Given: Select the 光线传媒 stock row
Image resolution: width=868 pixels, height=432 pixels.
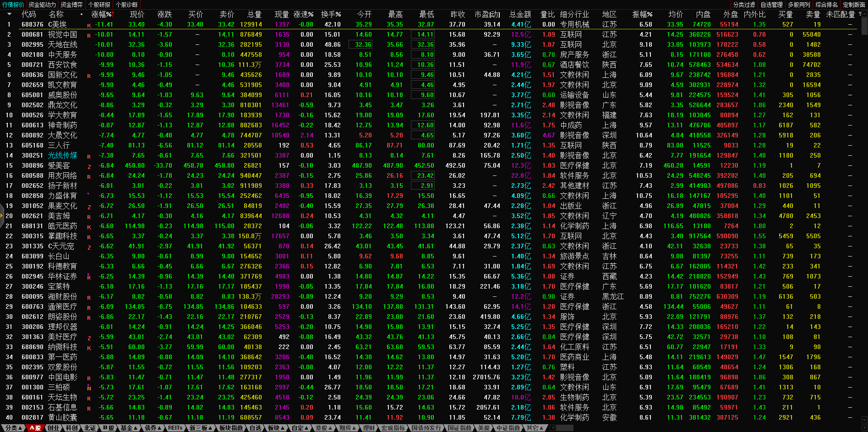Looking at the screenshot, I should (63, 156).
